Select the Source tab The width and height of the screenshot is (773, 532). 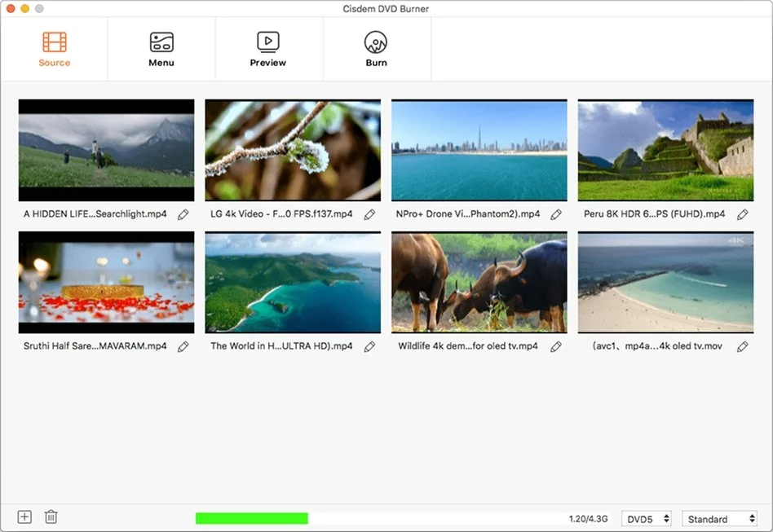click(55, 49)
